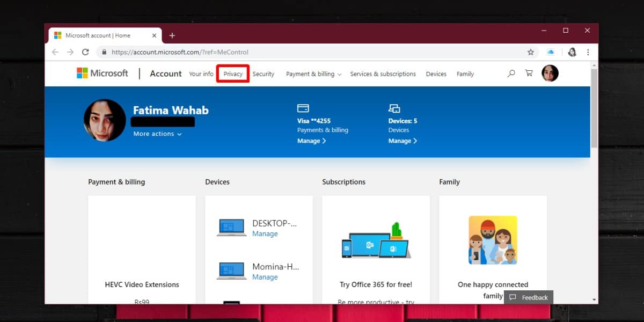Open the Your info menu item
Image resolution: width=644 pixels, height=322 pixels.
point(201,74)
